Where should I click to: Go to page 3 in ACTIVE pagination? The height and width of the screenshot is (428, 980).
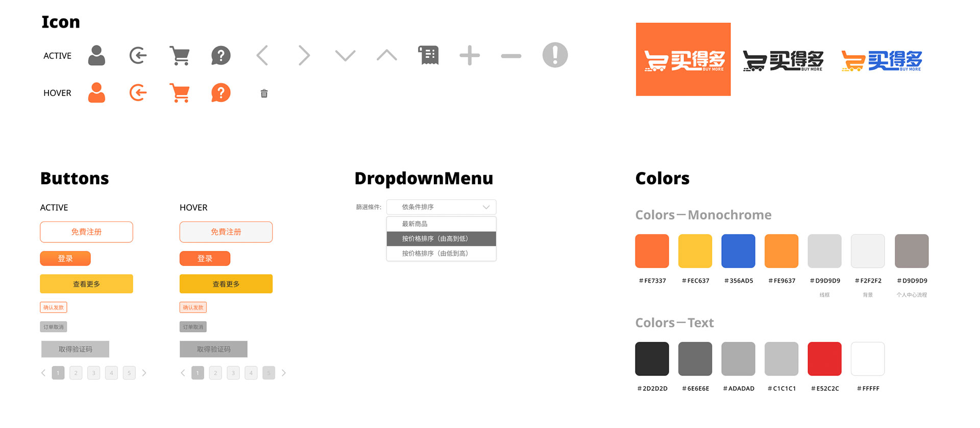[93, 373]
